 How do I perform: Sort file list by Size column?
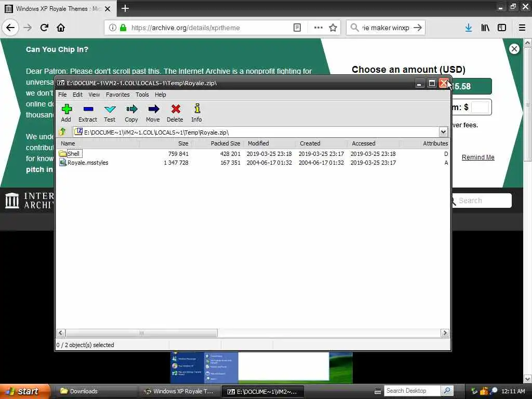pyautogui.click(x=165, y=143)
